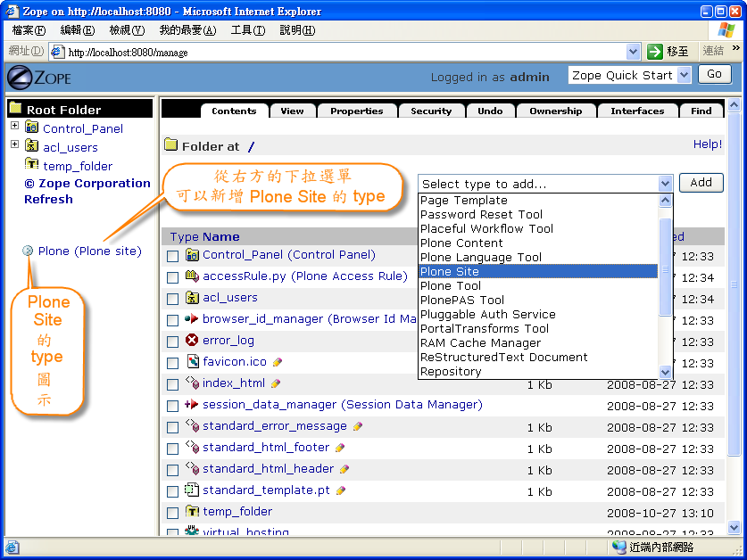Check the favicon.ico checkbox
The height and width of the screenshot is (560, 747).
pyautogui.click(x=172, y=363)
